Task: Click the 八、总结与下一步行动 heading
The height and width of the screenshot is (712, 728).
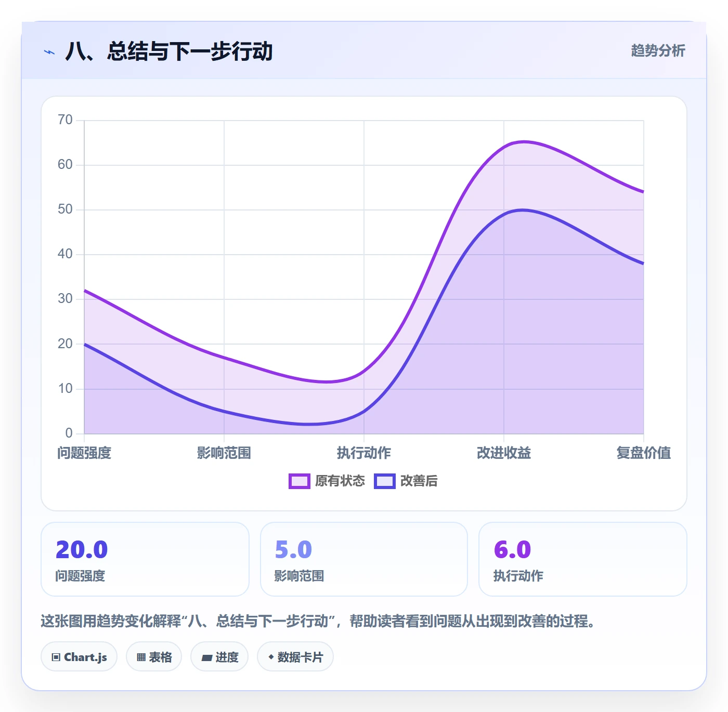Action: click(x=169, y=51)
